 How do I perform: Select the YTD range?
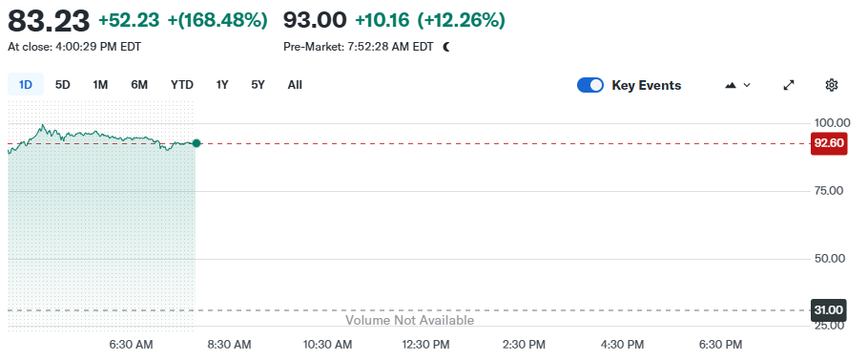click(x=182, y=85)
